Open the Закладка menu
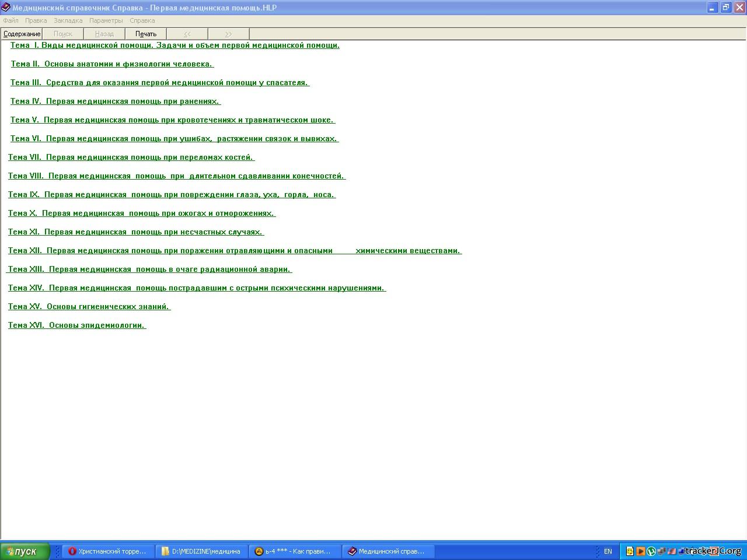Image resolution: width=747 pixels, height=560 pixels. click(68, 20)
